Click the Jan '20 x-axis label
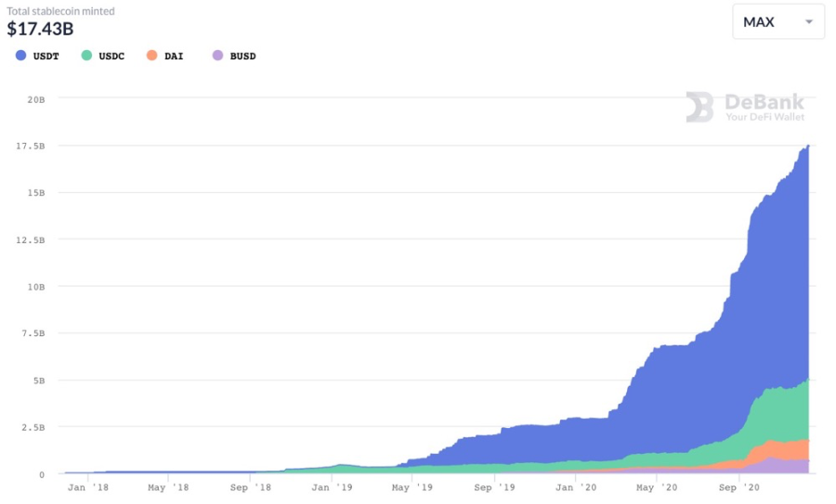 coord(576,486)
